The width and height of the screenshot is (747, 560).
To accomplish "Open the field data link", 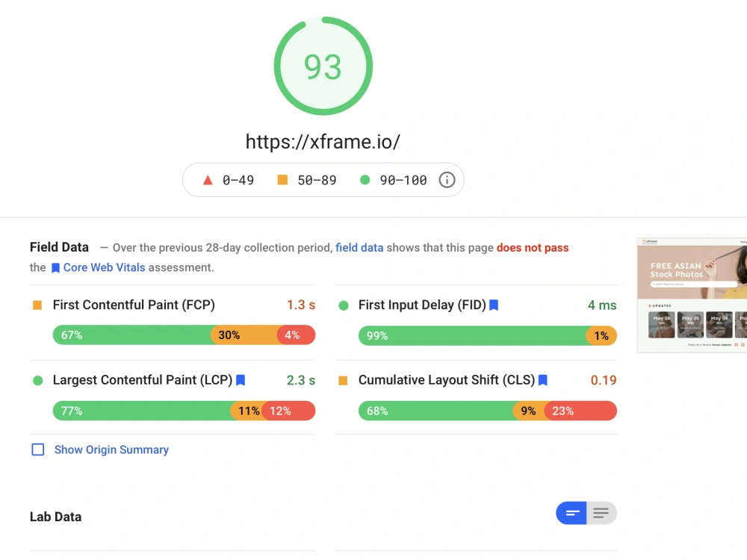I will [x=359, y=248].
